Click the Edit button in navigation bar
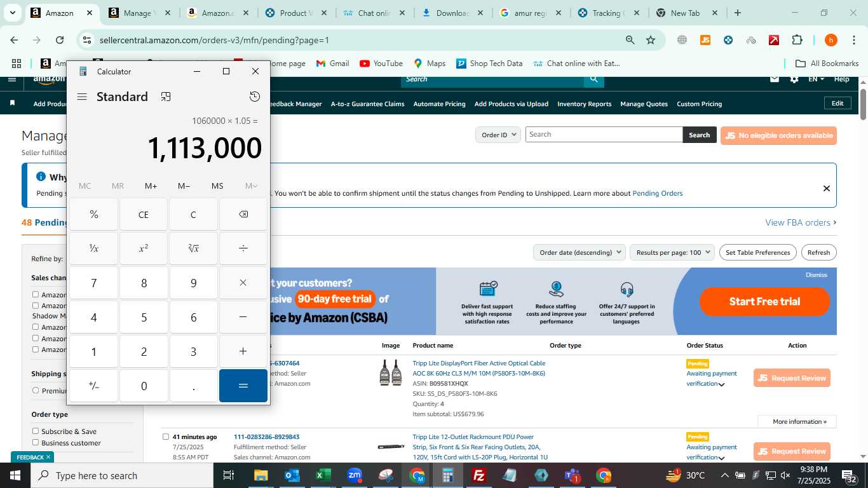The width and height of the screenshot is (868, 488). tap(837, 104)
